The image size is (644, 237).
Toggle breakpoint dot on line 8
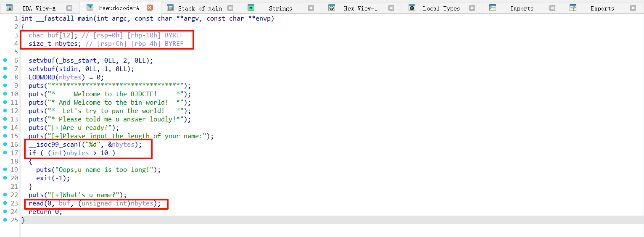5,77
